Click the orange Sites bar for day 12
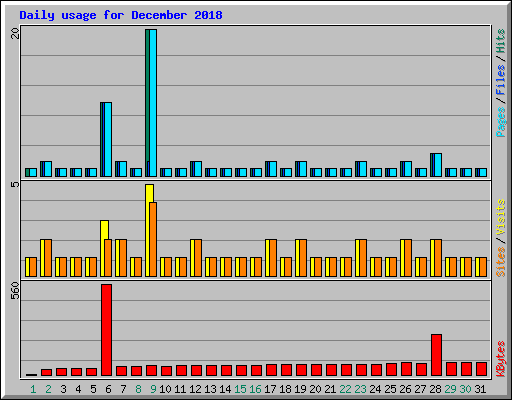Viewport: 512px width, 400px height. (198, 258)
